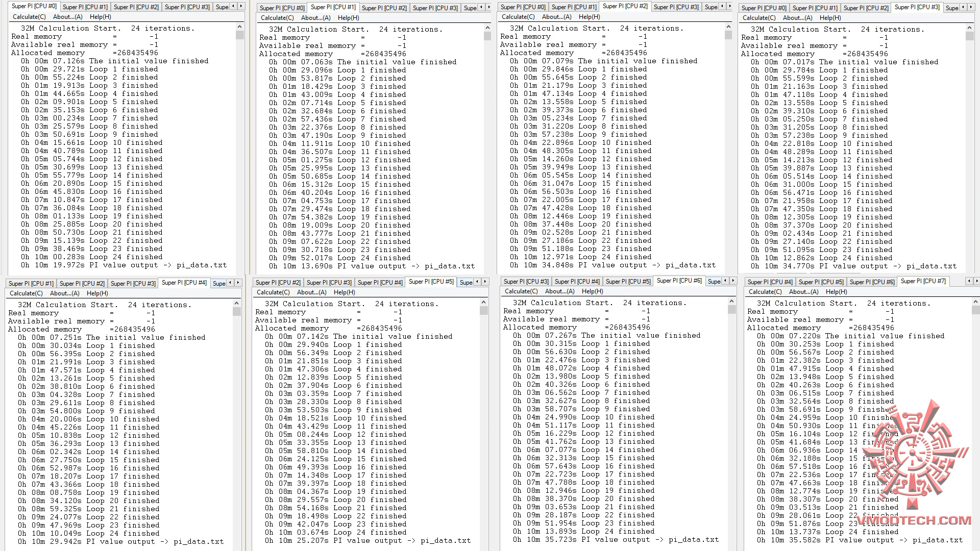Open Help(H) menu in bottom-left window
This screenshot has height=551, width=980.
pos(97,293)
